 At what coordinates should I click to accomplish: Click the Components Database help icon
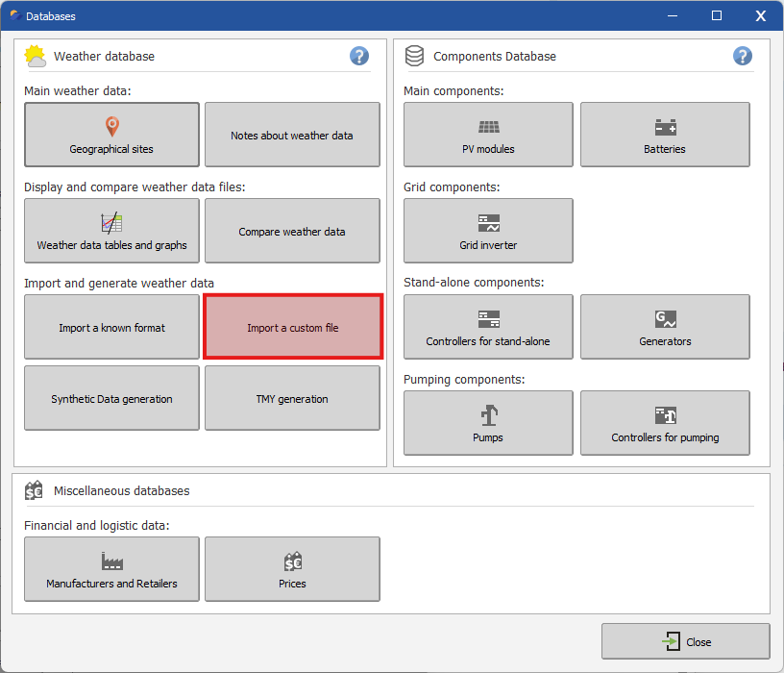point(743,56)
